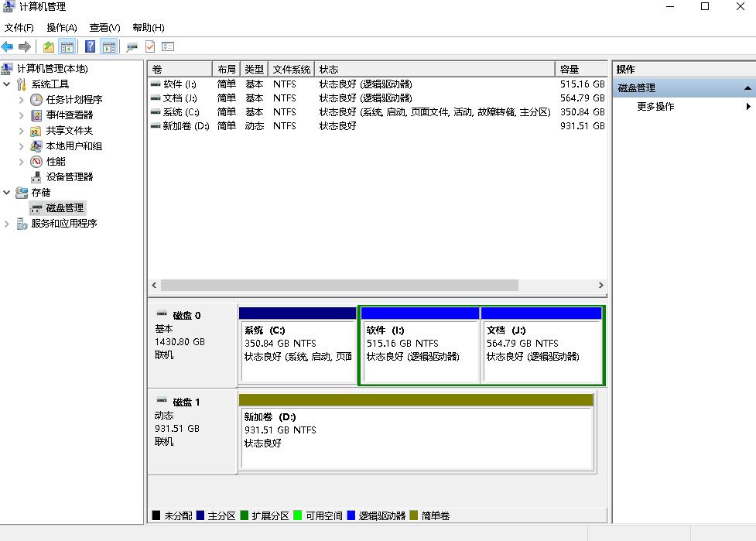Click the forward navigation arrow icon
This screenshot has height=541, width=756.
24,46
